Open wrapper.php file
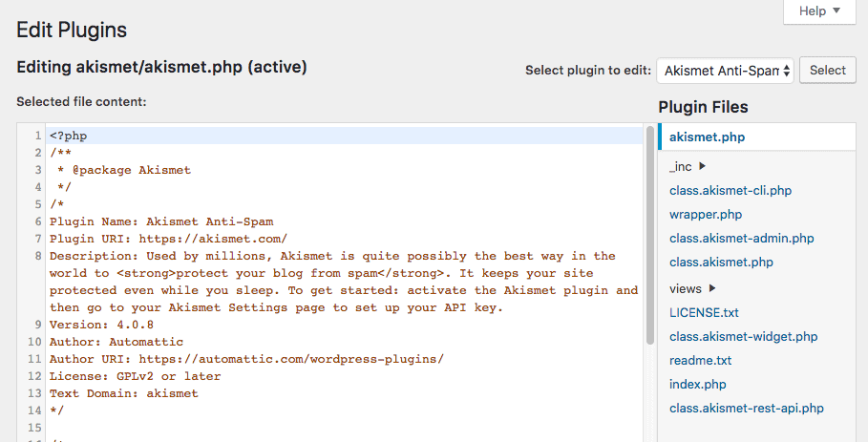The height and width of the screenshot is (442, 868). tap(705, 214)
